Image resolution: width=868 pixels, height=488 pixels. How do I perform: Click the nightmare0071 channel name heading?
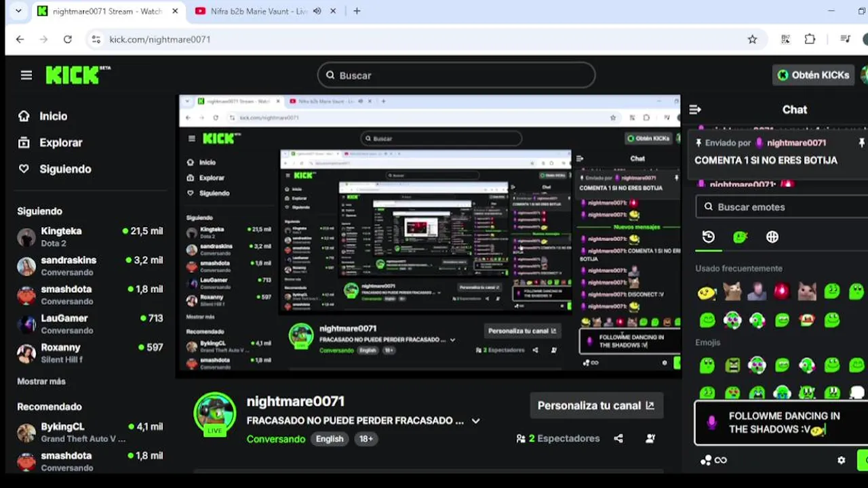tap(296, 401)
